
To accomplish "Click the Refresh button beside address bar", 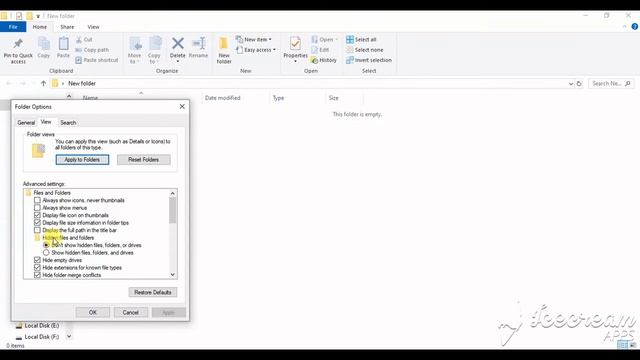I will (579, 84).
